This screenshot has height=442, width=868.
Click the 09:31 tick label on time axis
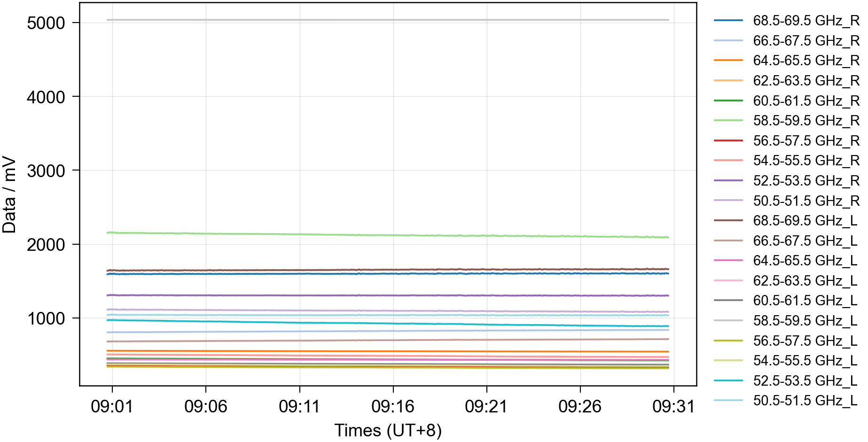pyautogui.click(x=673, y=406)
